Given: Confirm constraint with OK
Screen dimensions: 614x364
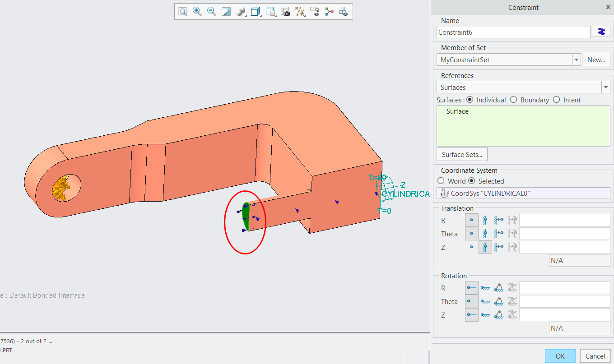Looking at the screenshot, I should pyautogui.click(x=560, y=356).
